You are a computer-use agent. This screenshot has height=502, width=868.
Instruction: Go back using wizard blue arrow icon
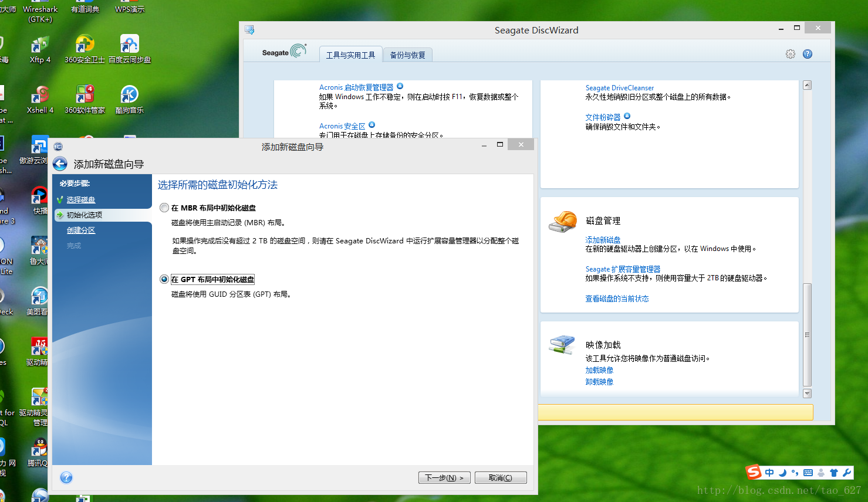pyautogui.click(x=60, y=164)
